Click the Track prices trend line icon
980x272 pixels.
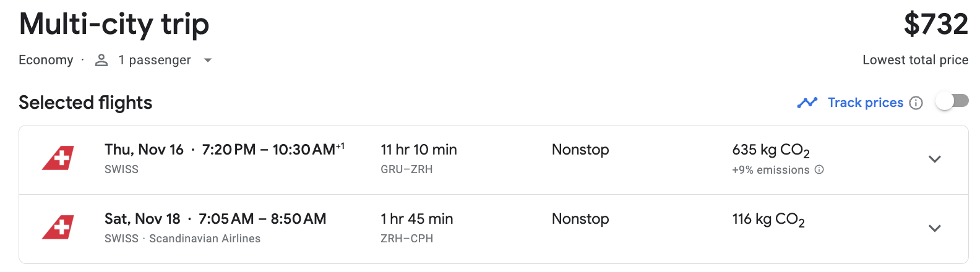point(807,103)
